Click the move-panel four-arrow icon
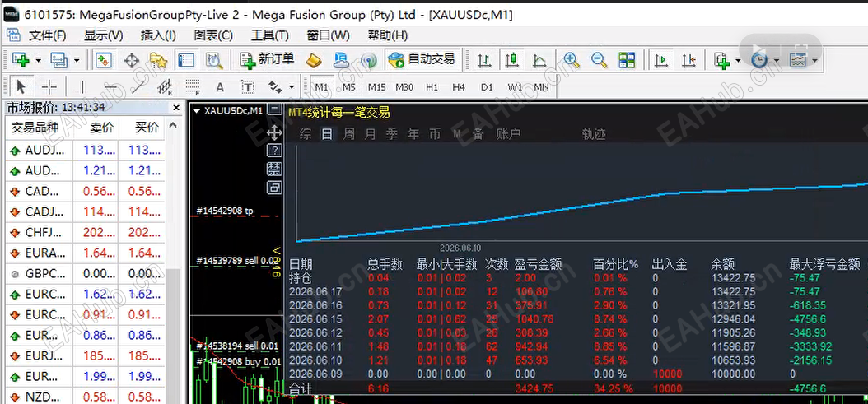This screenshot has width=868, height=404. [x=274, y=132]
